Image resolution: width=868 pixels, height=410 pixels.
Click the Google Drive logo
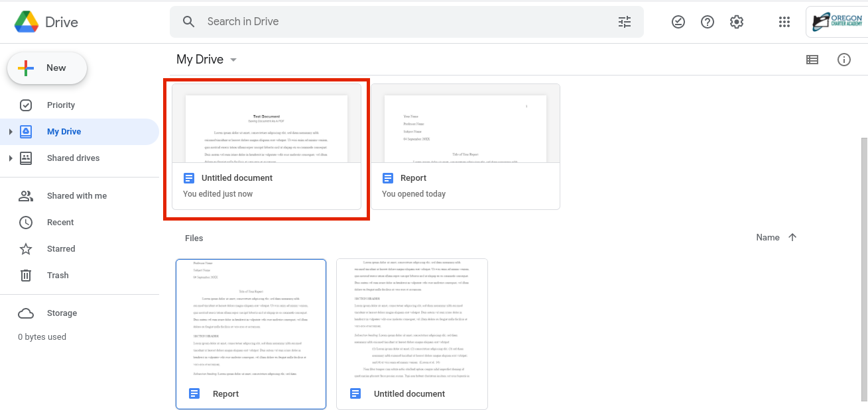[46, 22]
